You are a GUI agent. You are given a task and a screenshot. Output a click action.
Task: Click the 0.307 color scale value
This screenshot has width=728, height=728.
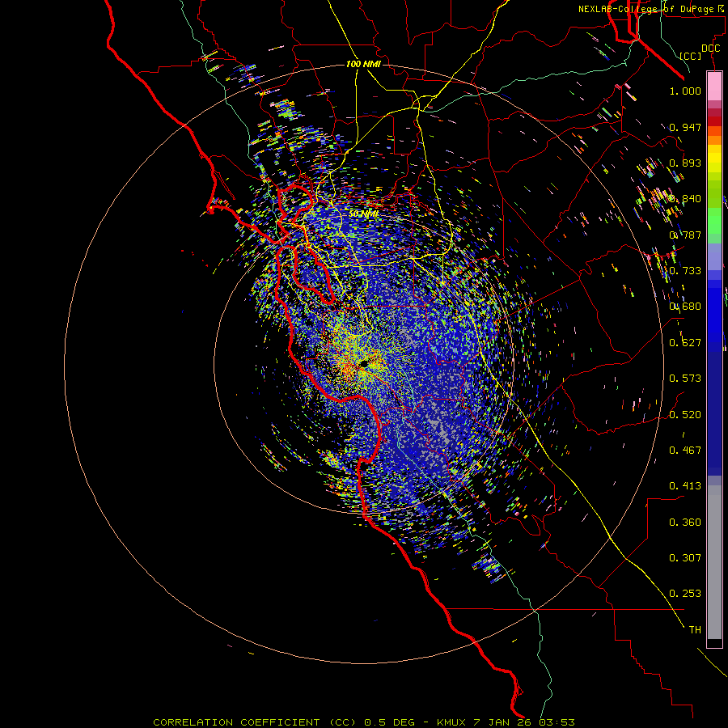(685, 558)
